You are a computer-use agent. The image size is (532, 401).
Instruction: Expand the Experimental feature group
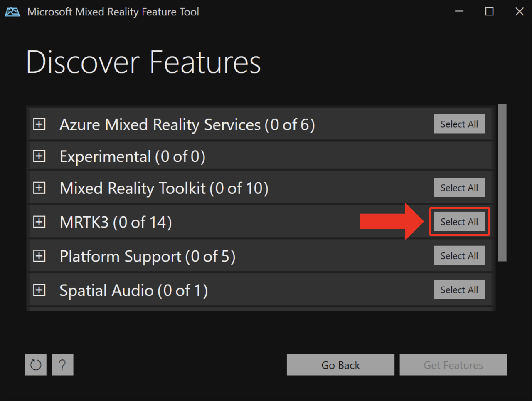(39, 156)
